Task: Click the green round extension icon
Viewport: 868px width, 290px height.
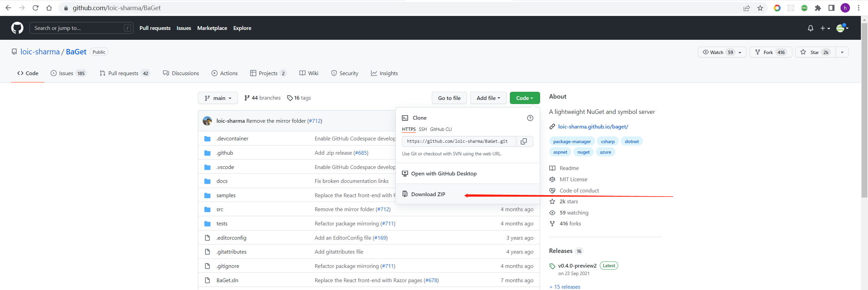Action: click(804, 8)
